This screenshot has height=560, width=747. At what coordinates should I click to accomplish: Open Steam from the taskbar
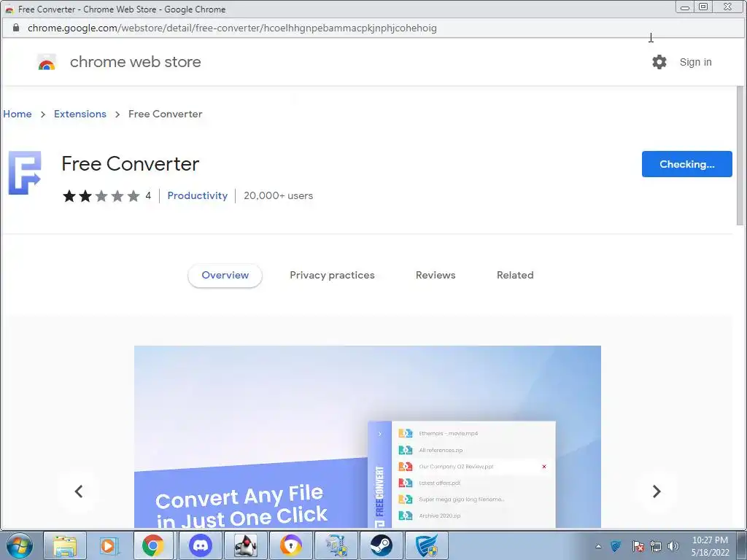381,545
